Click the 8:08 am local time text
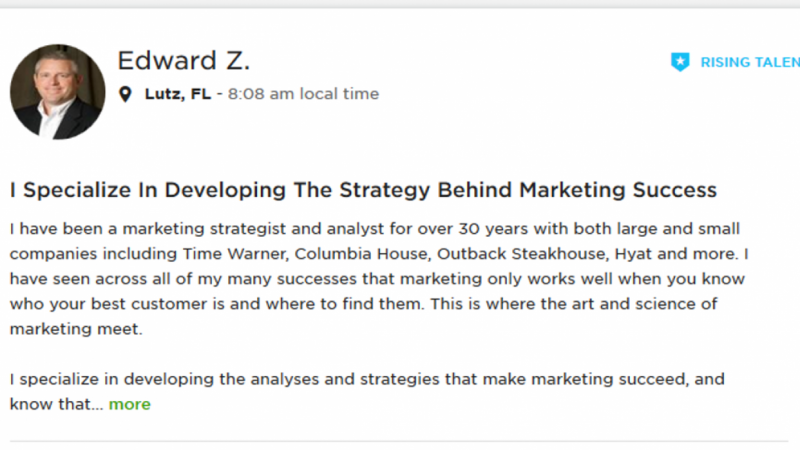The width and height of the screenshot is (800, 450). [303, 94]
